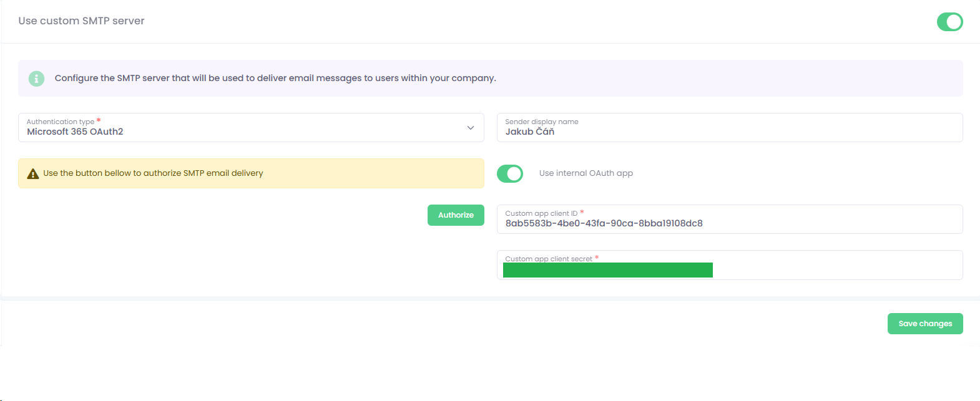Toggle the Use custom SMTP server switch
The image size is (980, 401).
point(949,22)
